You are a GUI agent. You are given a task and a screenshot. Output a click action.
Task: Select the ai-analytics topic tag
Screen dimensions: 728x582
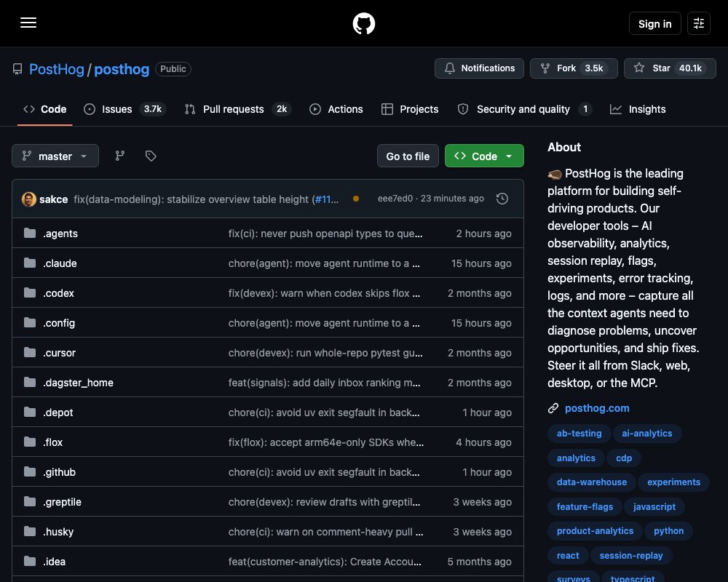pos(646,434)
